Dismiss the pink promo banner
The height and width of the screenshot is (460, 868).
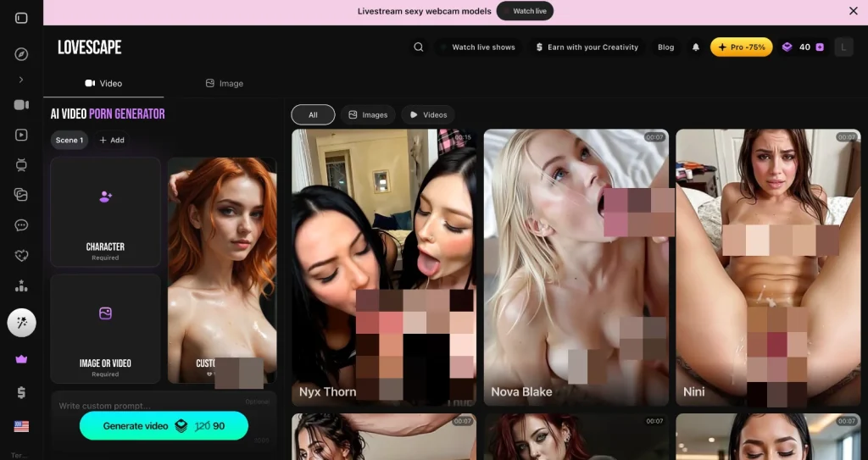coord(853,11)
